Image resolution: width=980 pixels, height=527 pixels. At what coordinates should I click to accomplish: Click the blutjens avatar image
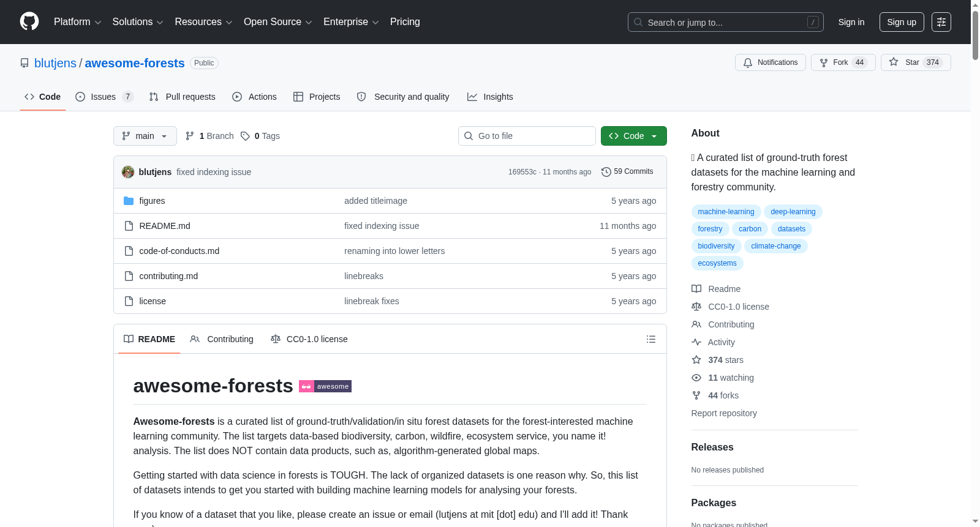tap(128, 172)
